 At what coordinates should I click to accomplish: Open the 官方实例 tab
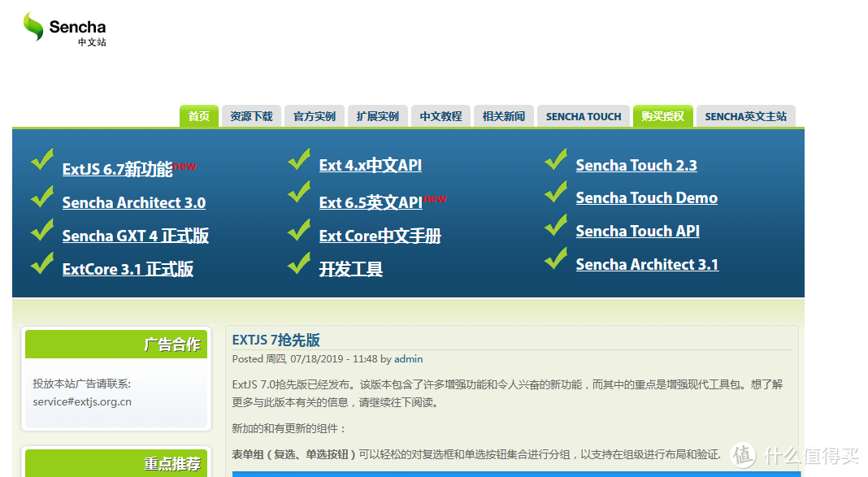315,116
